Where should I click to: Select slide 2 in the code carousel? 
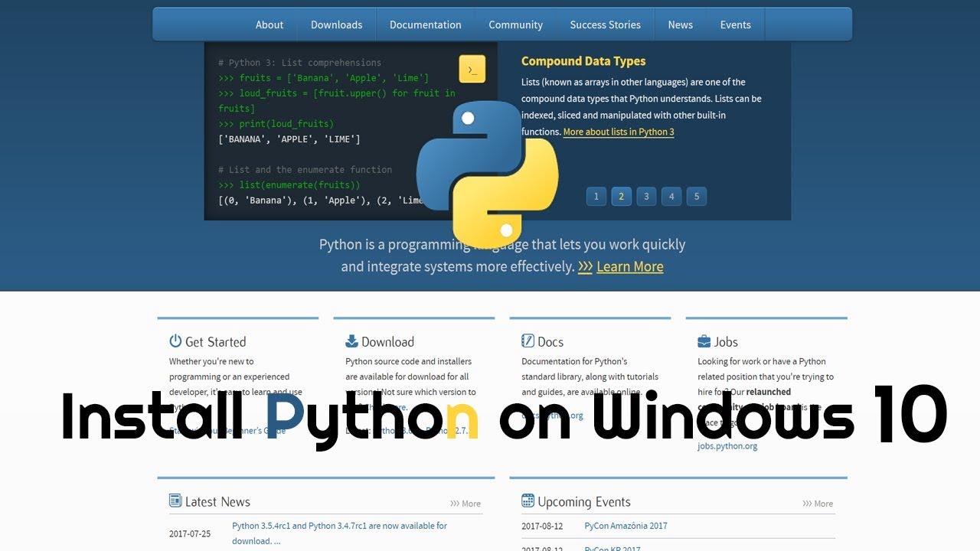click(621, 197)
